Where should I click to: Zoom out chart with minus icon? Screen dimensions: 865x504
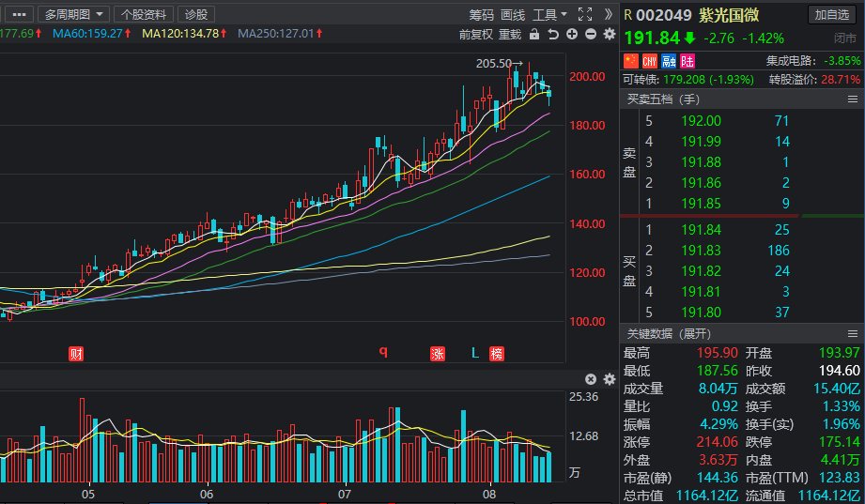click(x=591, y=34)
